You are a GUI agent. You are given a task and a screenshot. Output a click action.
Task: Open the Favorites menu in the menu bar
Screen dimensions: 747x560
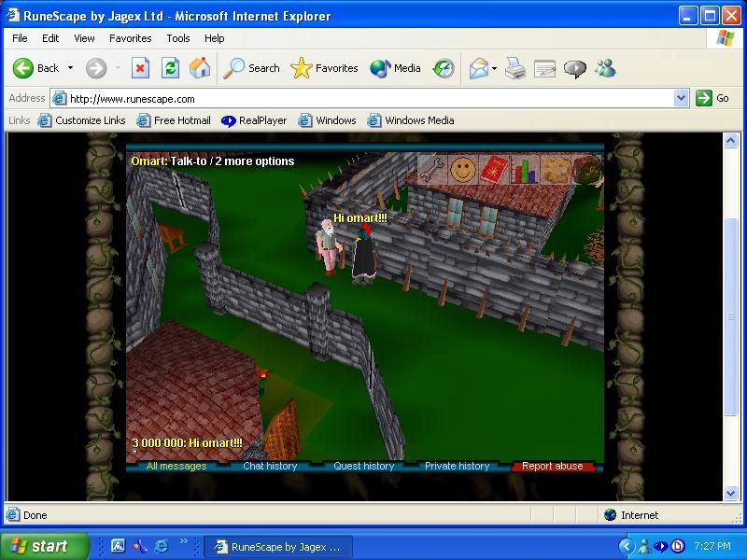coord(130,38)
